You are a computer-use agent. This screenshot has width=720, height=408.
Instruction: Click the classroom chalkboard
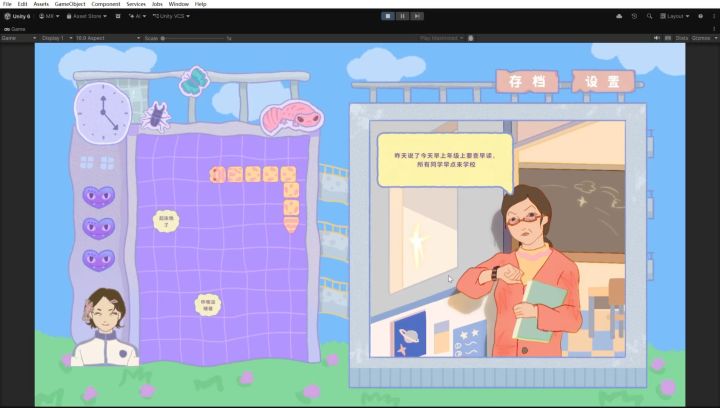tap(572, 211)
